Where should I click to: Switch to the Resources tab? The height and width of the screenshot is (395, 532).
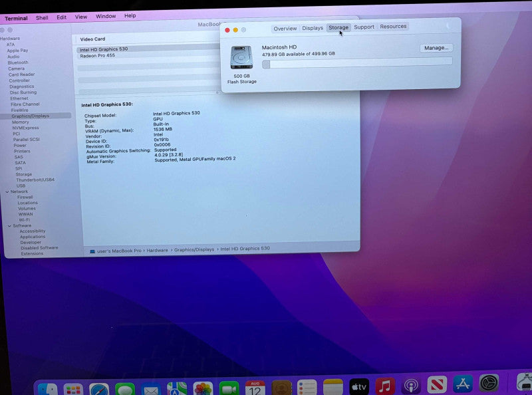(393, 26)
